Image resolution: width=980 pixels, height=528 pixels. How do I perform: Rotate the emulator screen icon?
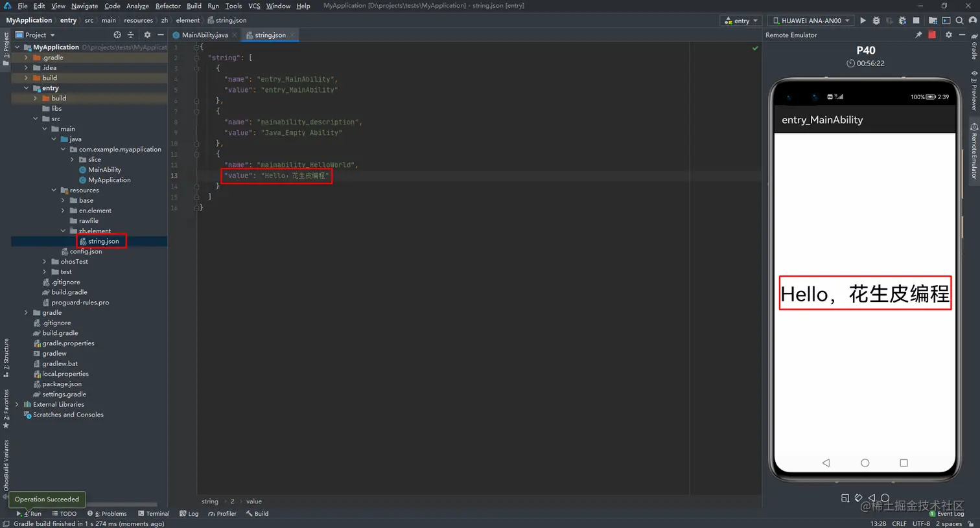858,498
